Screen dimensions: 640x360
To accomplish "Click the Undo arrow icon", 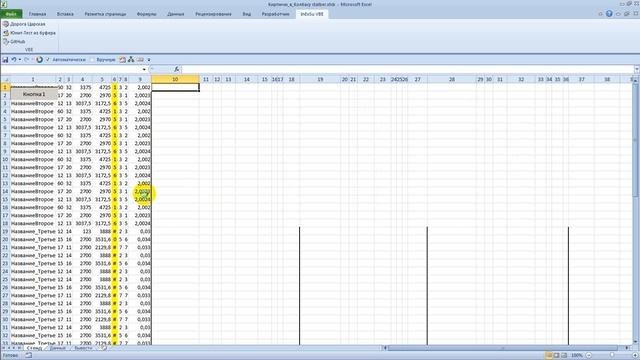I will [x=13, y=60].
